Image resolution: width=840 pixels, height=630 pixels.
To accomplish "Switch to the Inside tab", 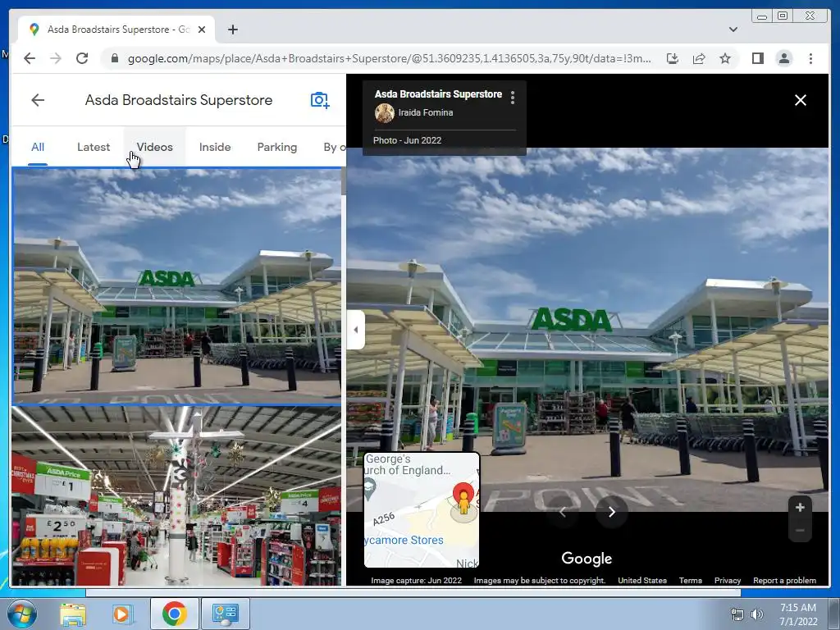I will point(215,147).
